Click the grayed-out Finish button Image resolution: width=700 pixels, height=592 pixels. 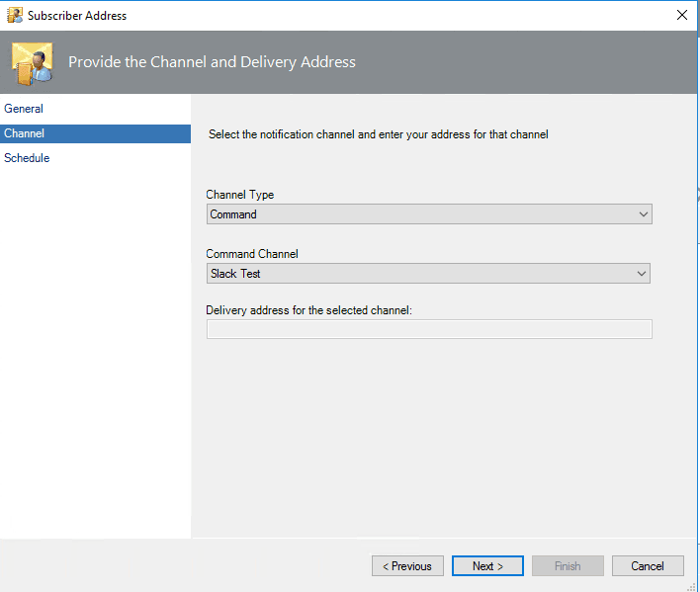(568, 565)
